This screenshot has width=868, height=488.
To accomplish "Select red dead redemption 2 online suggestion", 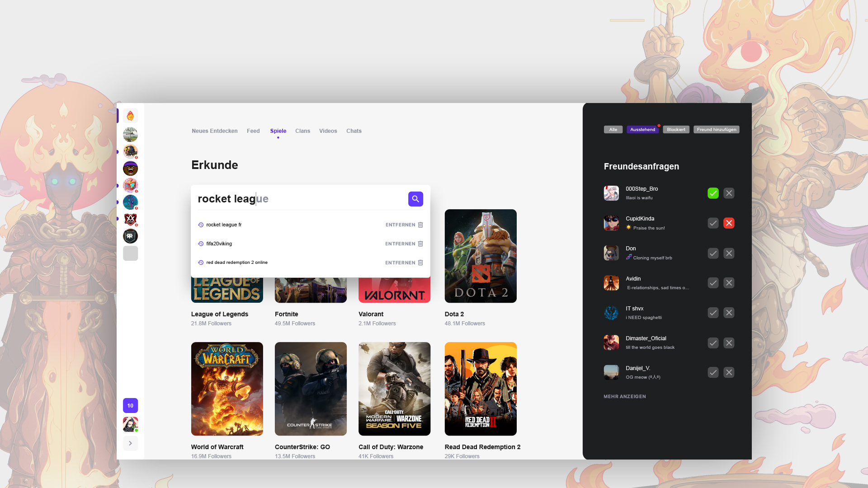I will pos(237,263).
